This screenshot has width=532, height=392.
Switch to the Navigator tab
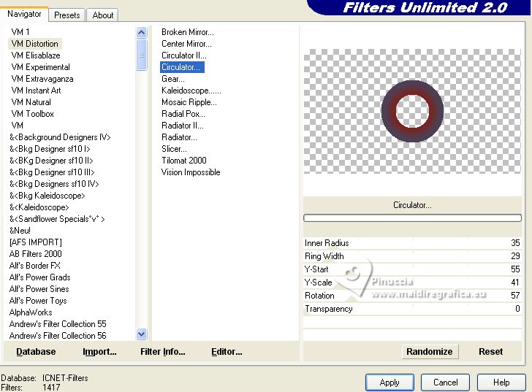[24, 14]
